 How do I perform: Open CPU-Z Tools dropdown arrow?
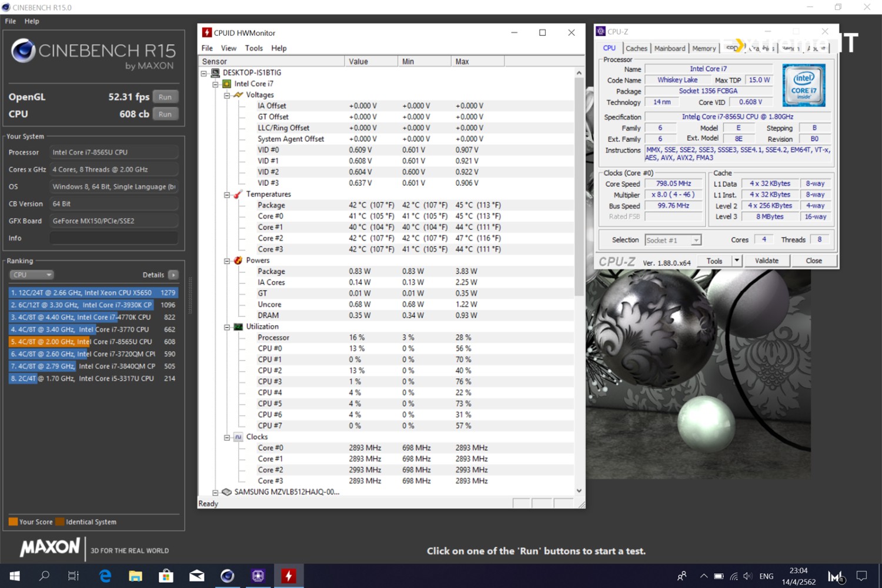coord(736,260)
